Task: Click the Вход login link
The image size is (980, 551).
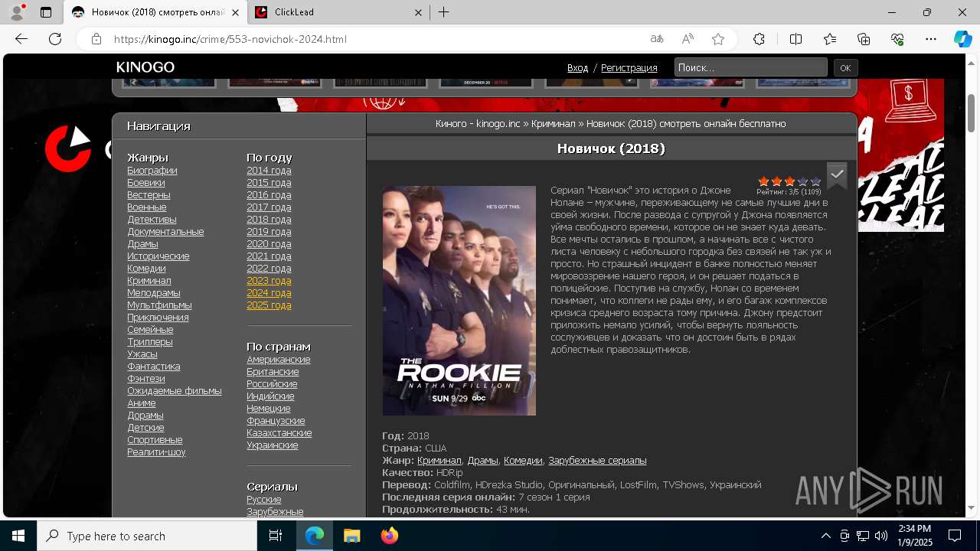Action: tap(577, 68)
